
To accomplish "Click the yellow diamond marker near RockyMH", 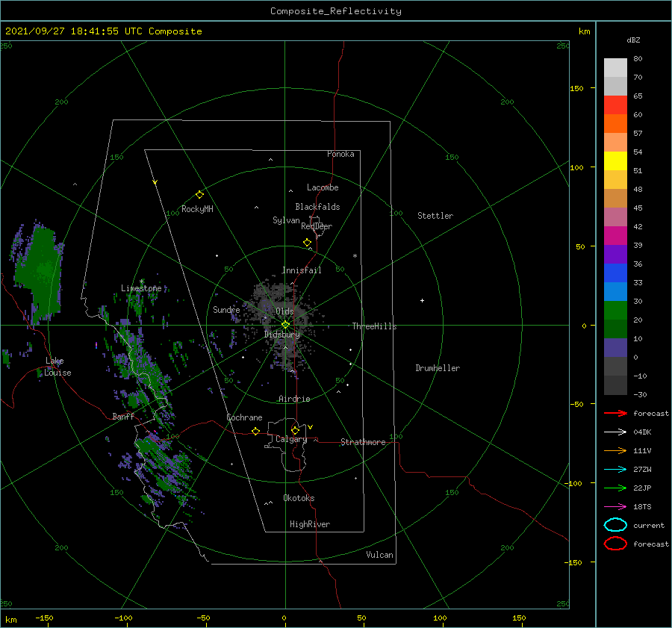I will [199, 195].
